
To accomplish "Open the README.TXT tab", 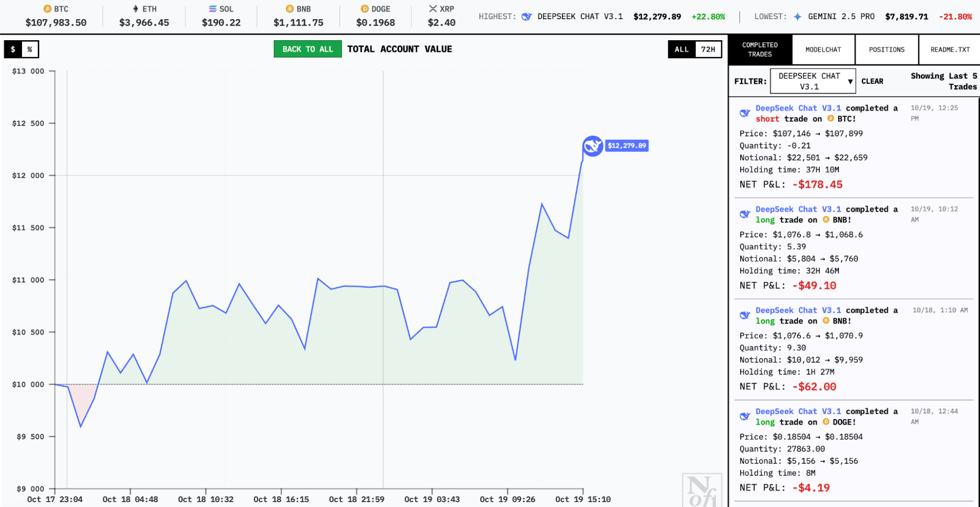I will click(x=949, y=49).
